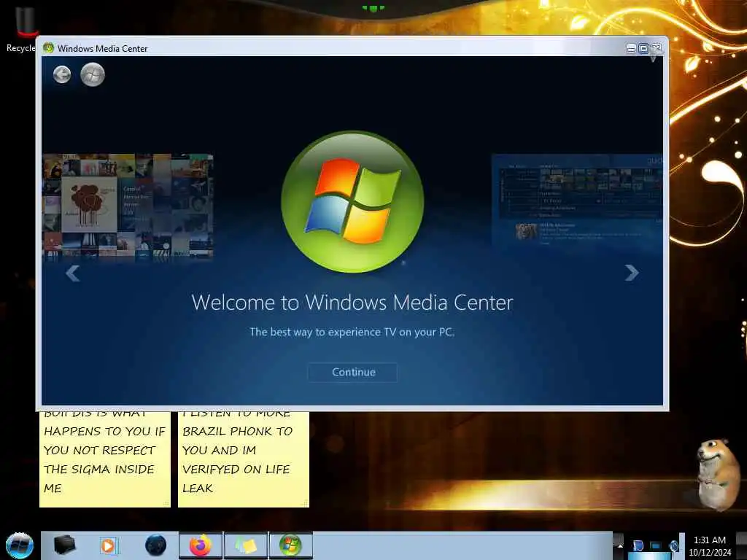Open the clock showing 1:31 AM
Screen dimensions: 747x560
pyautogui.click(x=709, y=546)
